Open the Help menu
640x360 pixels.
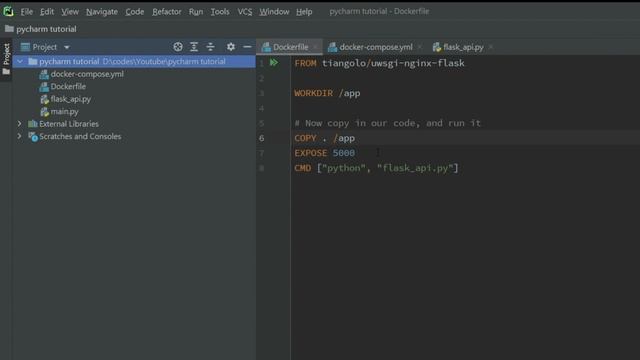304,12
